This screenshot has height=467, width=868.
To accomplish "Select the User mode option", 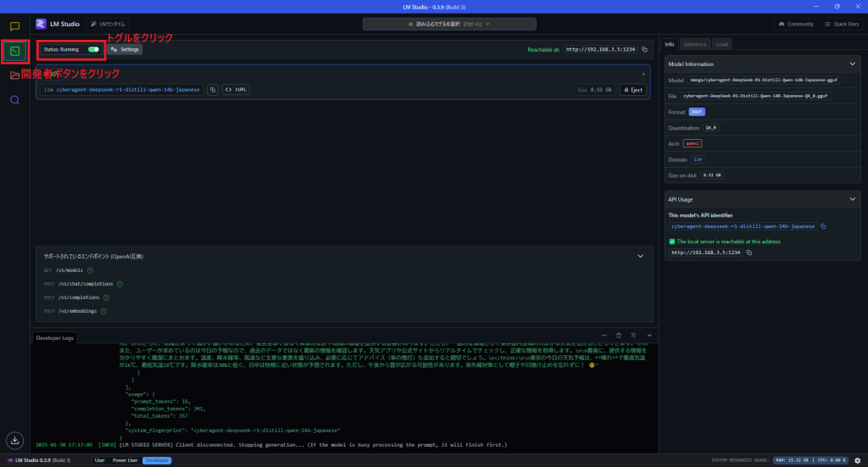I will click(x=100, y=460).
